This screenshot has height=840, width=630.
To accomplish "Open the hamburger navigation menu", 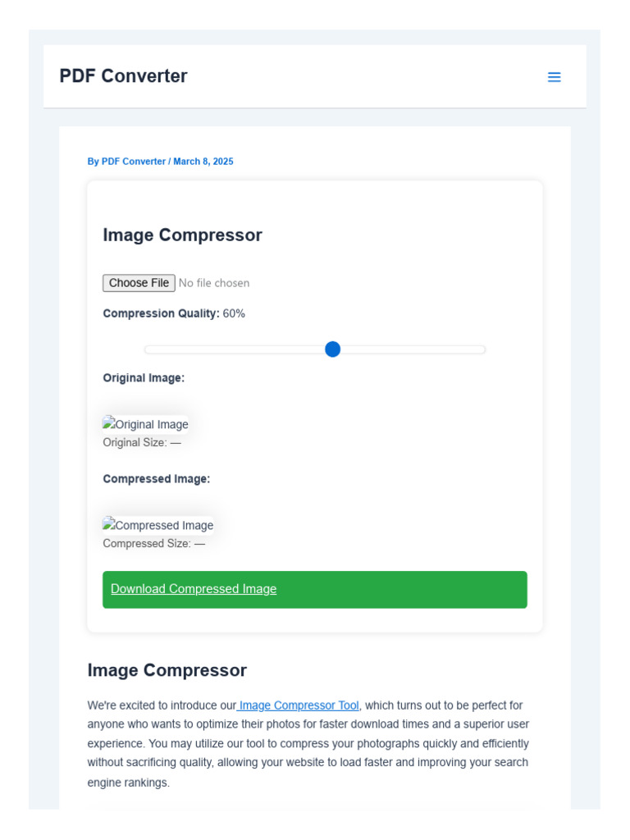I will point(554,77).
